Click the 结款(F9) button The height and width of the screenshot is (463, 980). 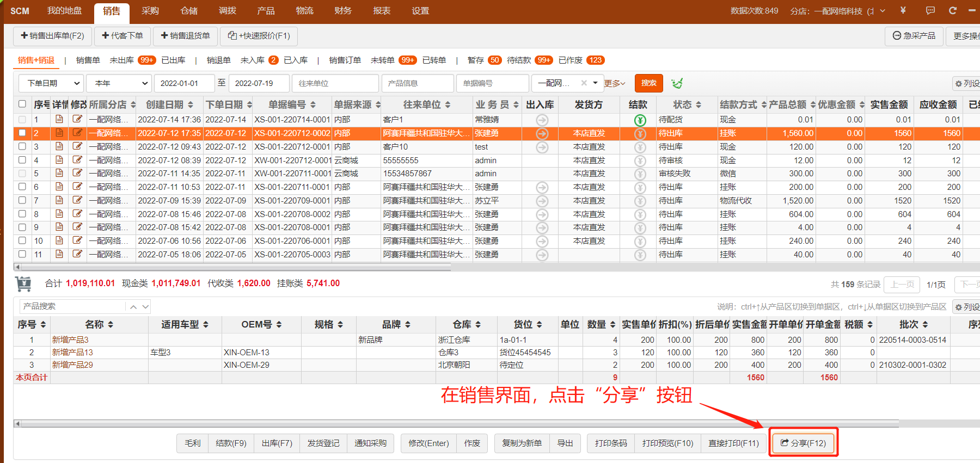click(231, 443)
